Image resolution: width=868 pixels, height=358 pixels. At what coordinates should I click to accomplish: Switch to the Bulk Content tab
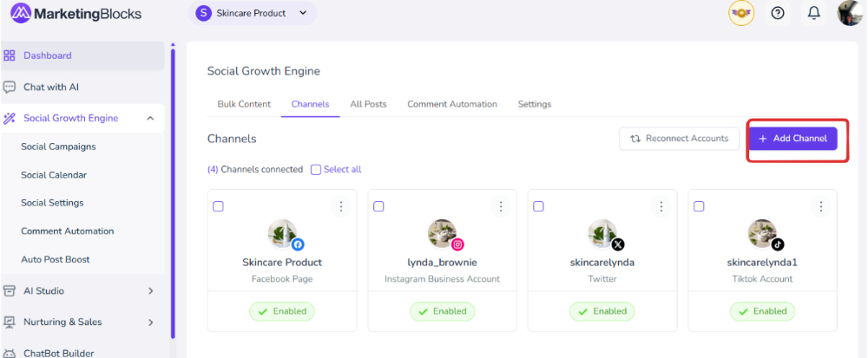pos(244,104)
